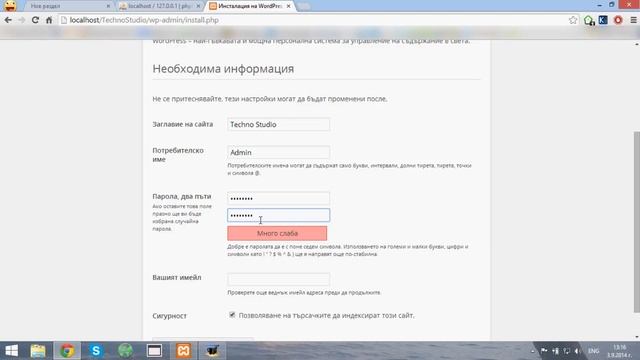
Task: Focus the second password confirmation field
Action: click(278, 215)
